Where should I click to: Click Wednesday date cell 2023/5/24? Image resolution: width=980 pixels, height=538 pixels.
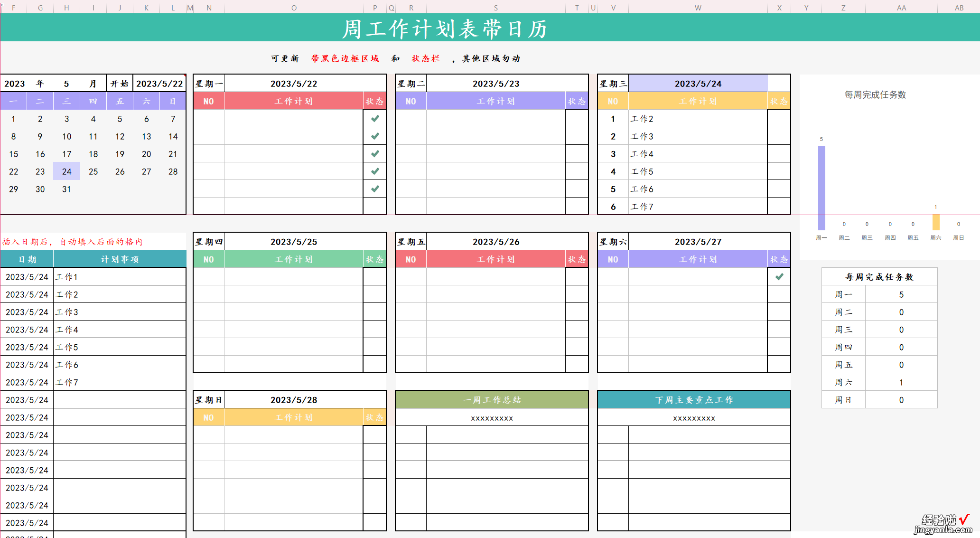click(698, 84)
